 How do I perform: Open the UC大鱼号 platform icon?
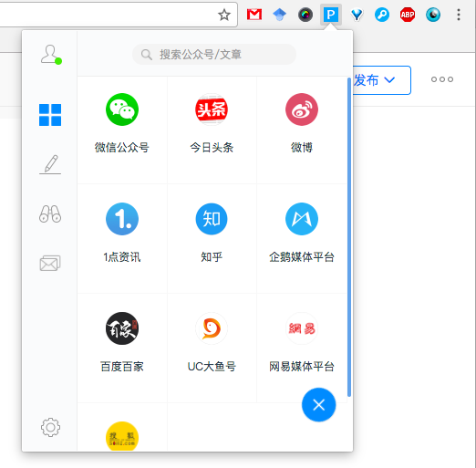212,328
